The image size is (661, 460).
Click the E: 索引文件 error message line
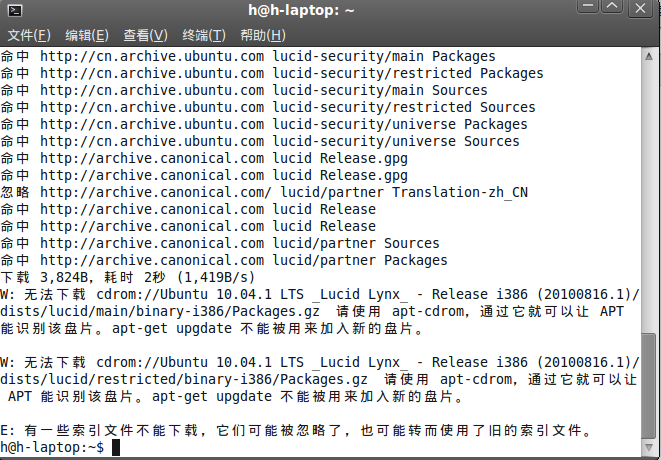tap(296, 430)
